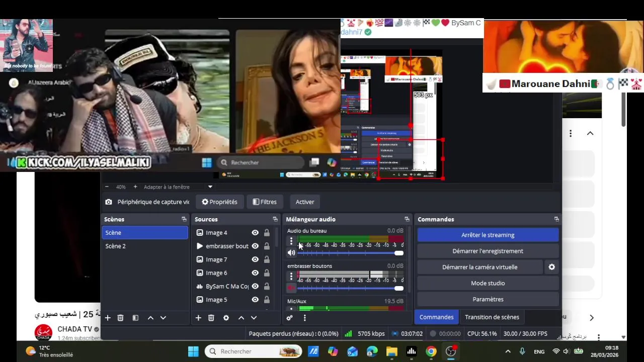The height and width of the screenshot is (362, 644).
Task: Open Windows Start button on taskbar
Action: coord(193,351)
